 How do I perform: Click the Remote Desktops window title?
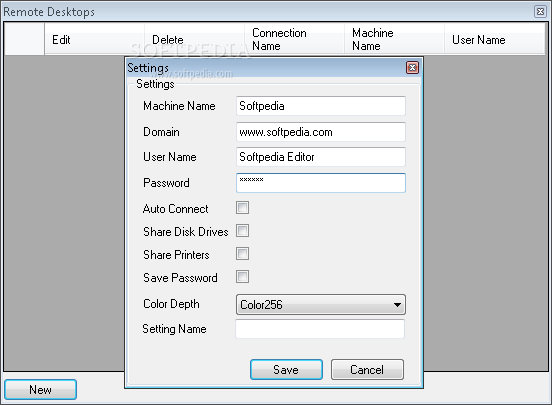pos(49,12)
